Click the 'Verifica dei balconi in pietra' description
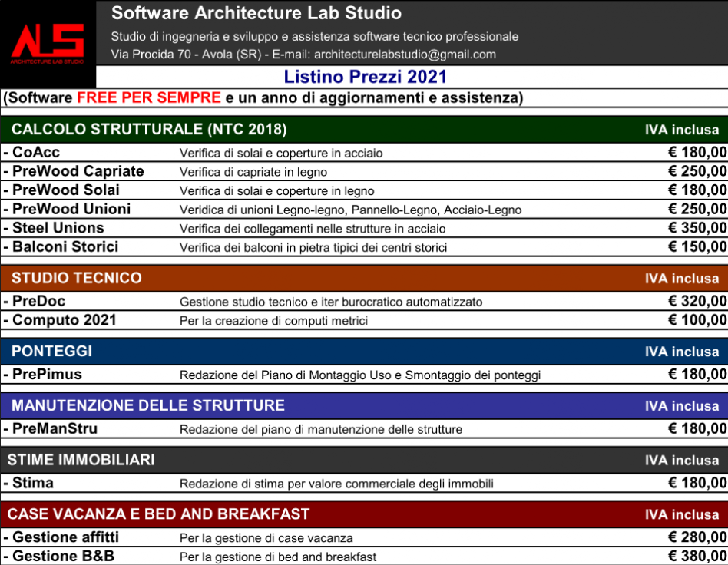Viewport: 728px width, 565px height. click(x=313, y=247)
